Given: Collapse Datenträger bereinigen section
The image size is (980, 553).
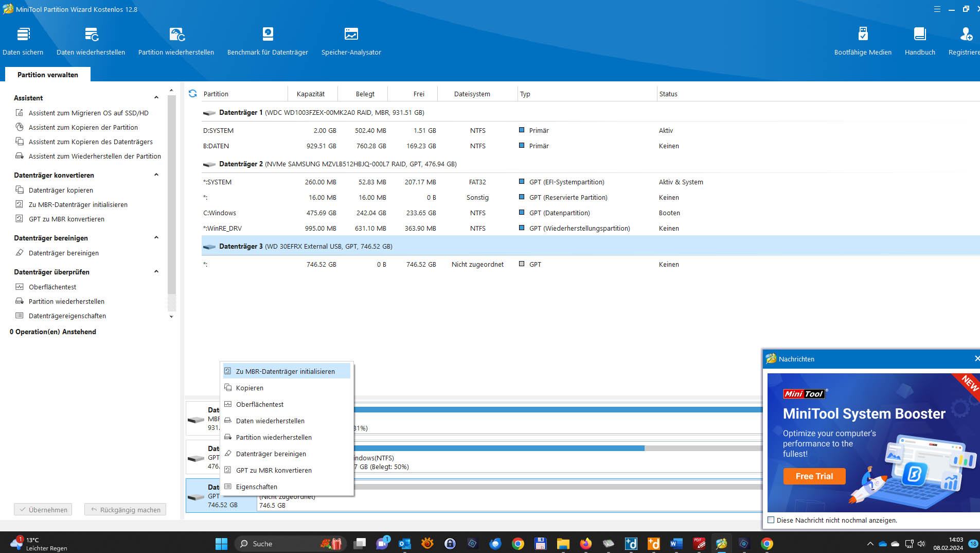Looking at the screenshot, I should click(x=156, y=237).
